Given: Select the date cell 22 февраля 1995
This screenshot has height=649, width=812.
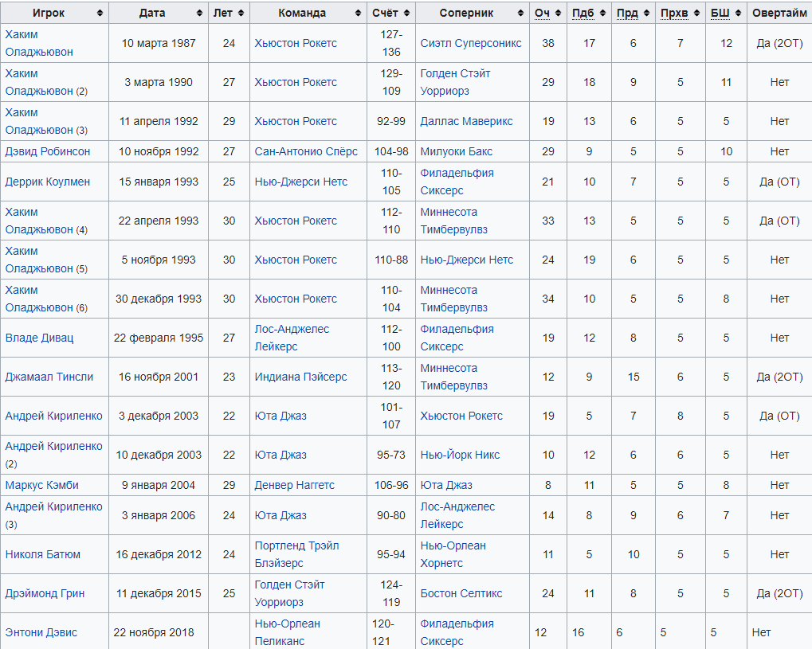Looking at the screenshot, I should (159, 338).
